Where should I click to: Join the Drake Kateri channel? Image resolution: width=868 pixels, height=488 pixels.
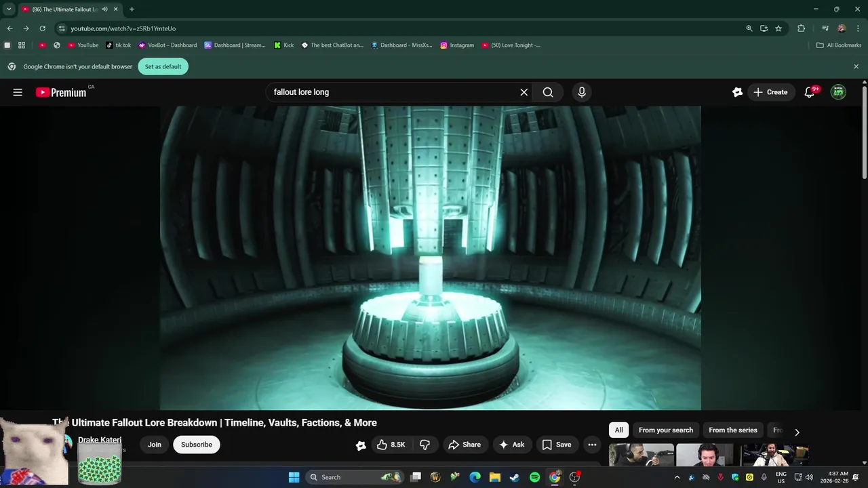point(155,445)
